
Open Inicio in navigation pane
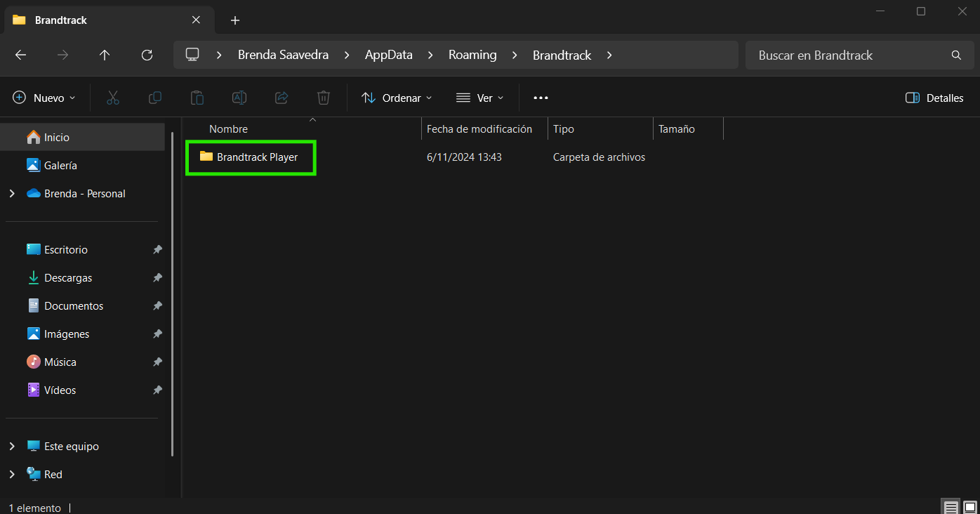click(x=83, y=137)
